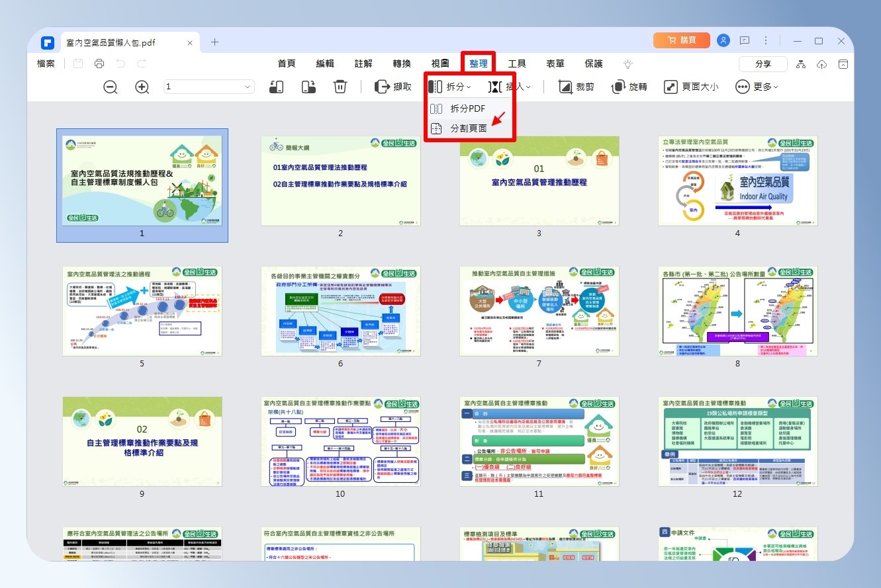Viewport: 881px width, 588px height.
Task: Select page 7 thumbnail
Action: [x=539, y=312]
